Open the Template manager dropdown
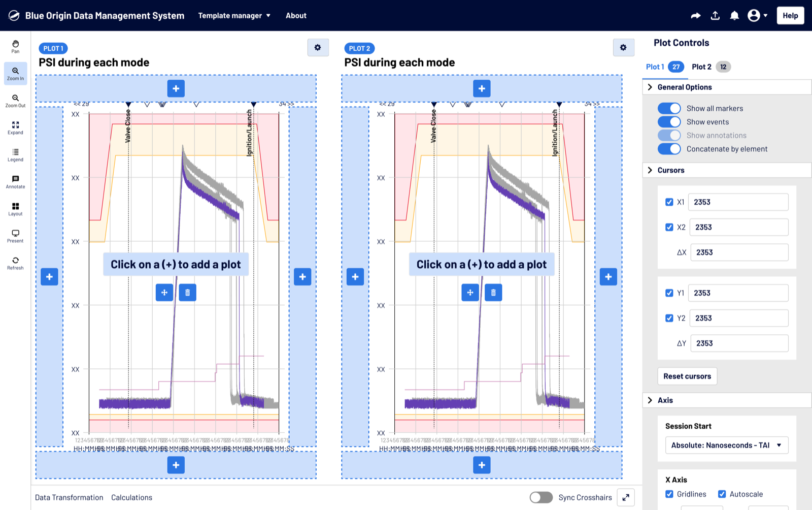This screenshot has width=812, height=510. (234, 16)
